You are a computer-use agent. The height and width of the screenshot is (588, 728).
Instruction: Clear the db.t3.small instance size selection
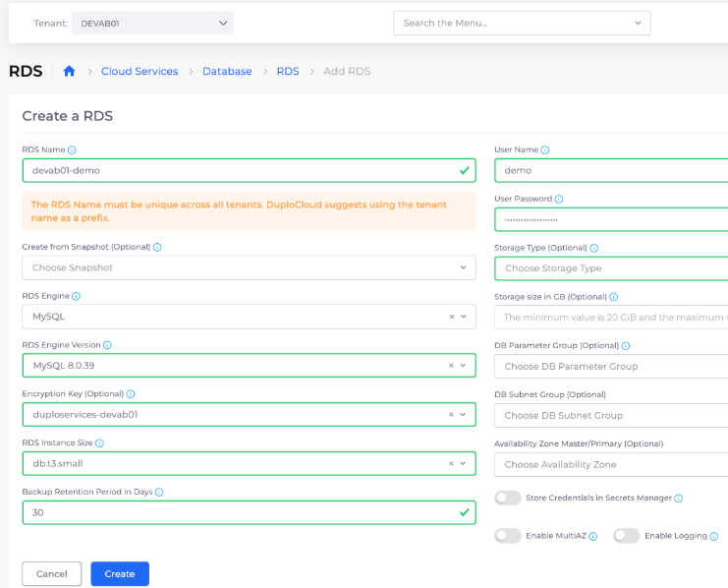[x=451, y=464]
